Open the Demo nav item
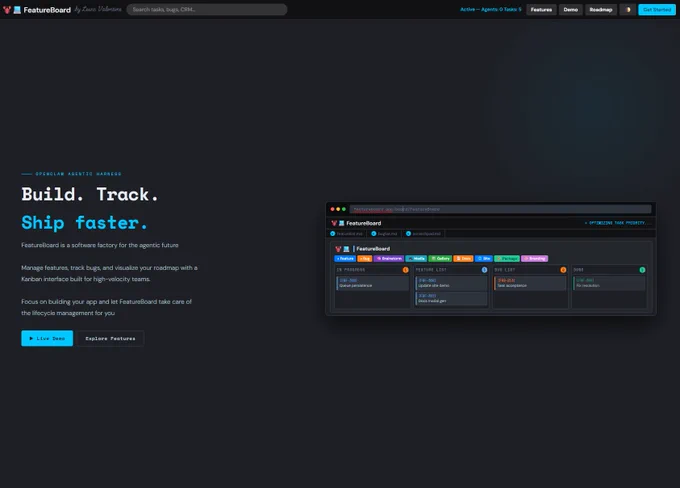The width and height of the screenshot is (680, 488). pos(571,10)
